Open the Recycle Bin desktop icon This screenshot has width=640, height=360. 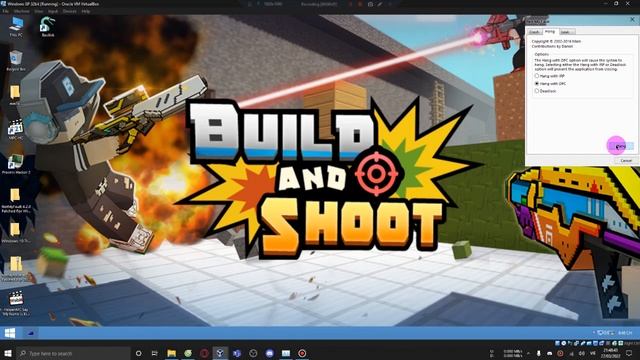click(x=16, y=60)
